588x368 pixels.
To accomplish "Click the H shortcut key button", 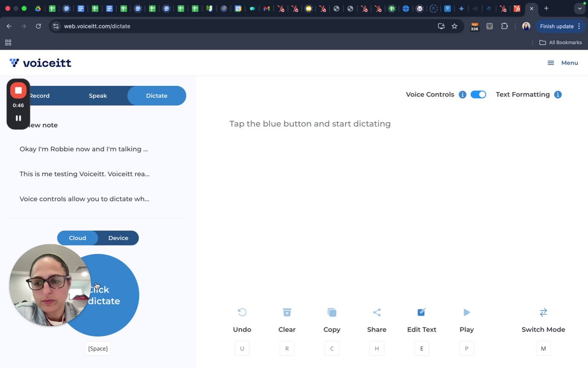I will click(377, 348).
